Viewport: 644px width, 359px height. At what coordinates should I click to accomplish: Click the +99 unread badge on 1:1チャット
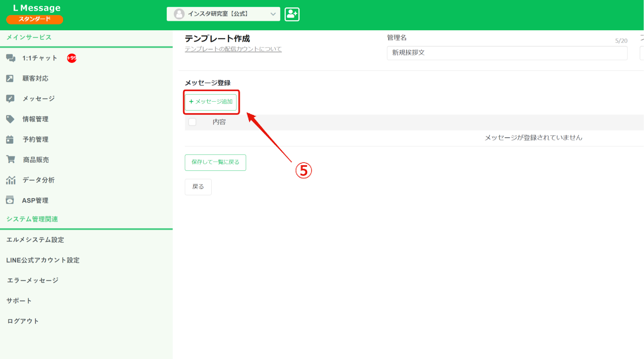click(x=72, y=58)
